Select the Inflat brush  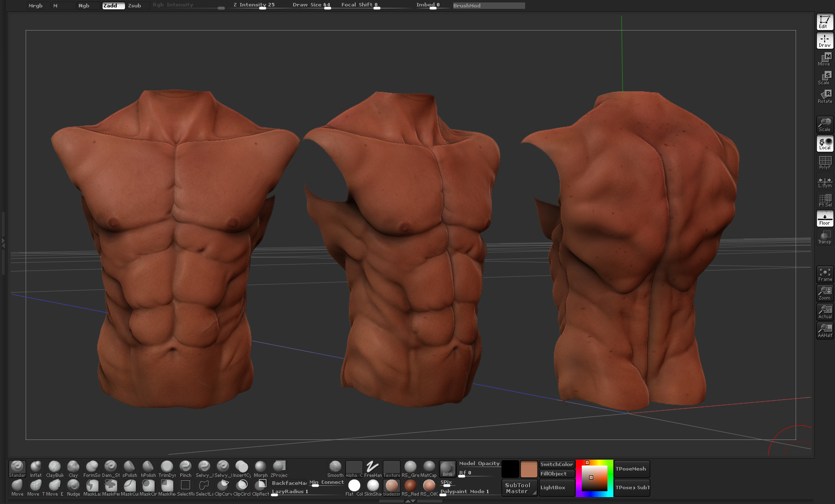[x=36, y=469]
